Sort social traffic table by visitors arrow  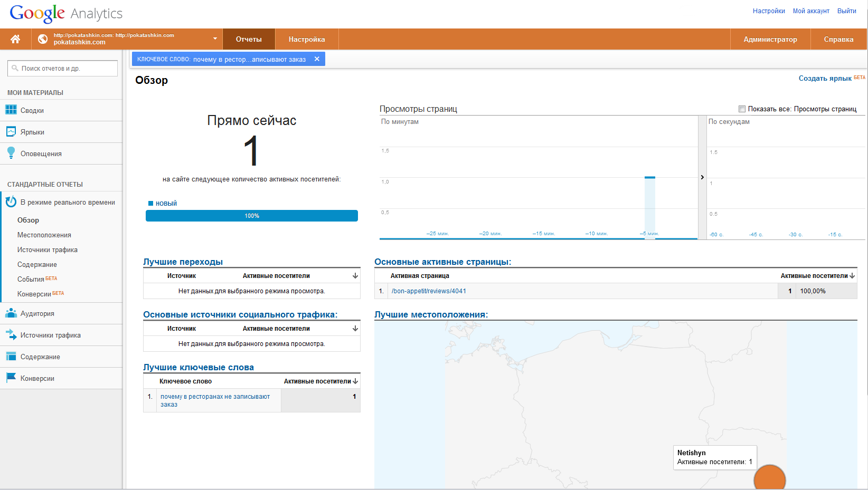(355, 328)
